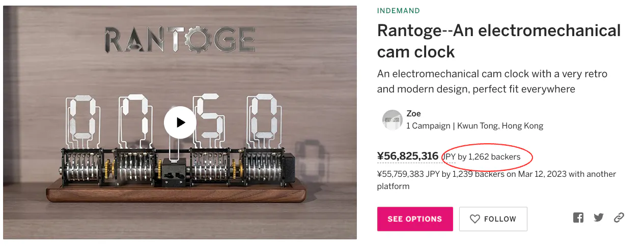Copy the campaign link via chain icon
The image size is (644, 248).
coord(619,218)
